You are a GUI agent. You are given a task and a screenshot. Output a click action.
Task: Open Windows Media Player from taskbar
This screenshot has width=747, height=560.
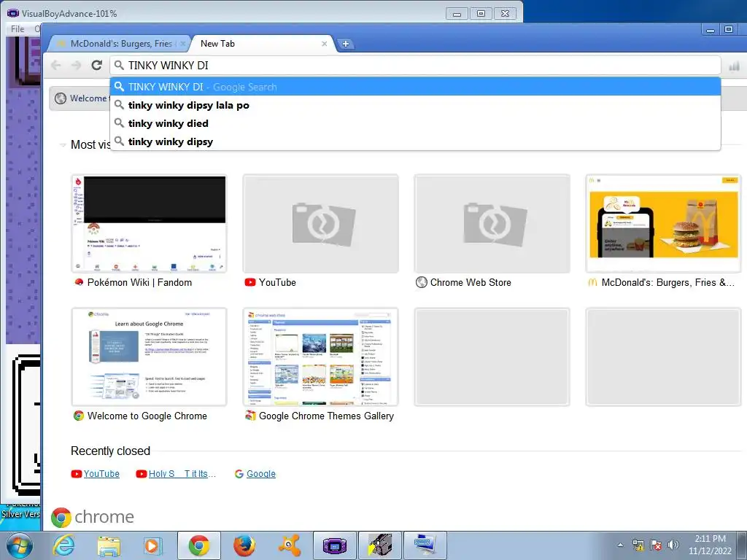(153, 545)
